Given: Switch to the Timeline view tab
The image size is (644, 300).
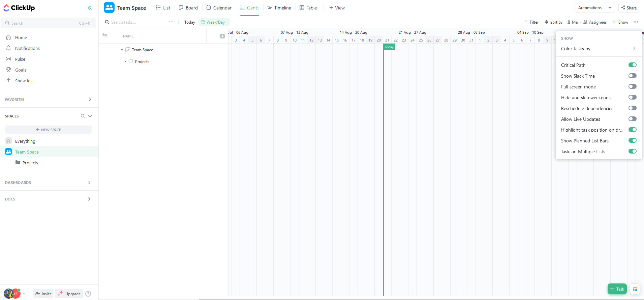Looking at the screenshot, I should pos(279,8).
